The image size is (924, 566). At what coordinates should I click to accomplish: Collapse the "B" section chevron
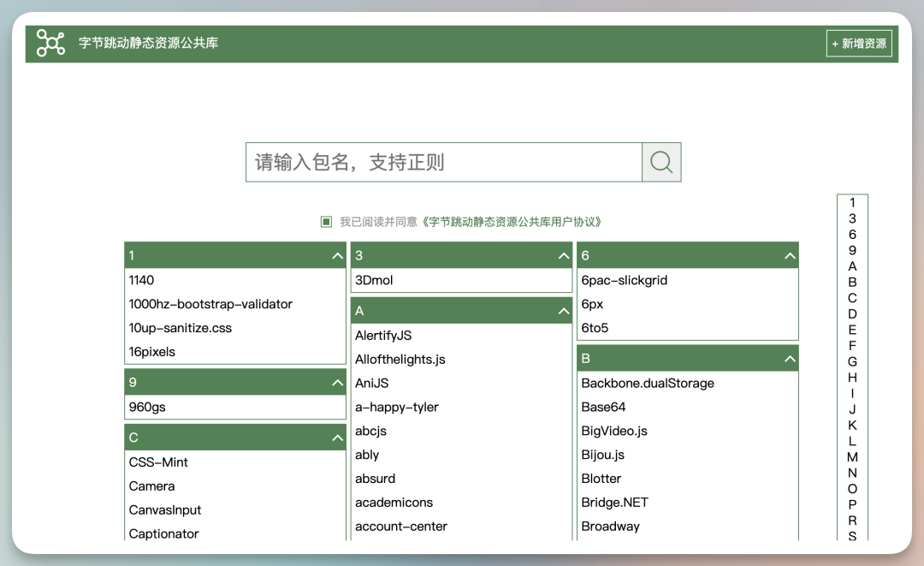coord(790,359)
